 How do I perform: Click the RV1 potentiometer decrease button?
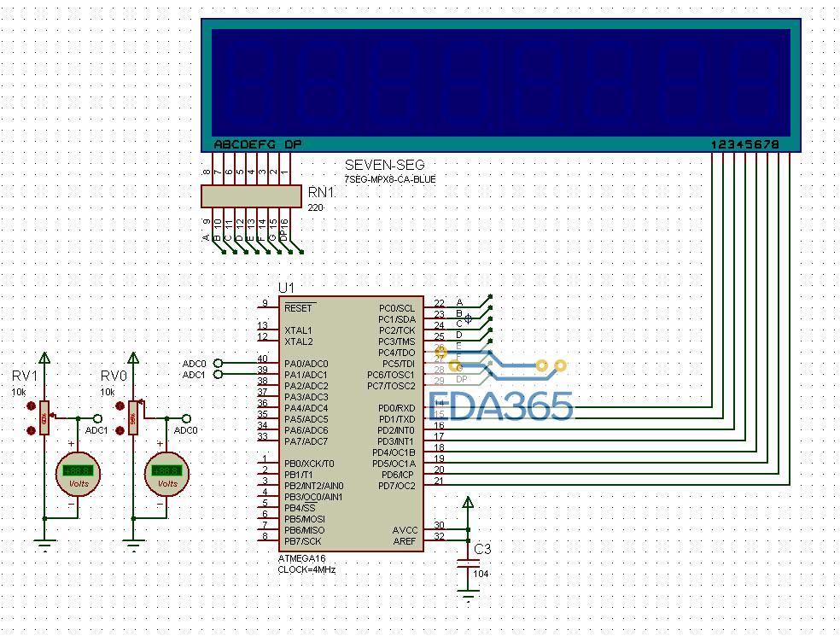click(x=32, y=429)
